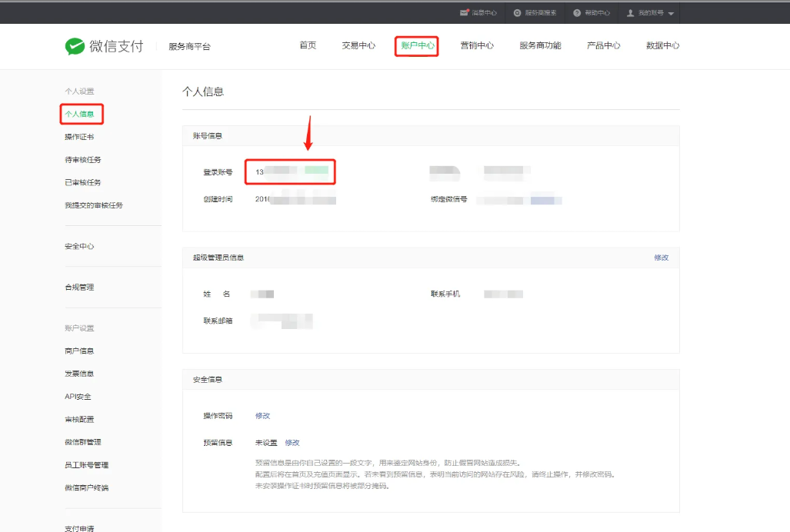
Task: Select 个人信息 in the sidebar
Action: click(79, 115)
